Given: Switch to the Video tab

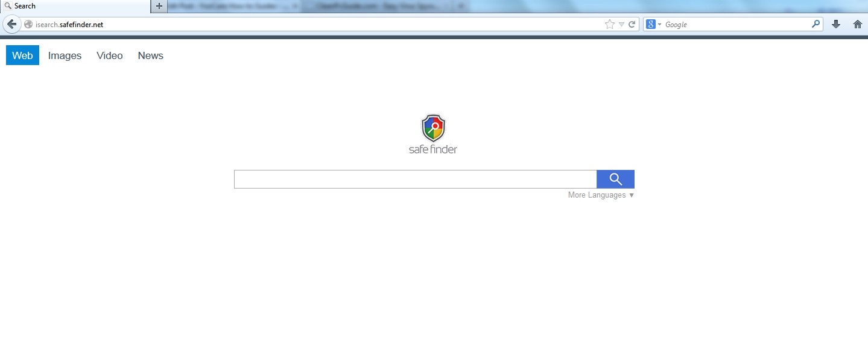Looking at the screenshot, I should 110,55.
